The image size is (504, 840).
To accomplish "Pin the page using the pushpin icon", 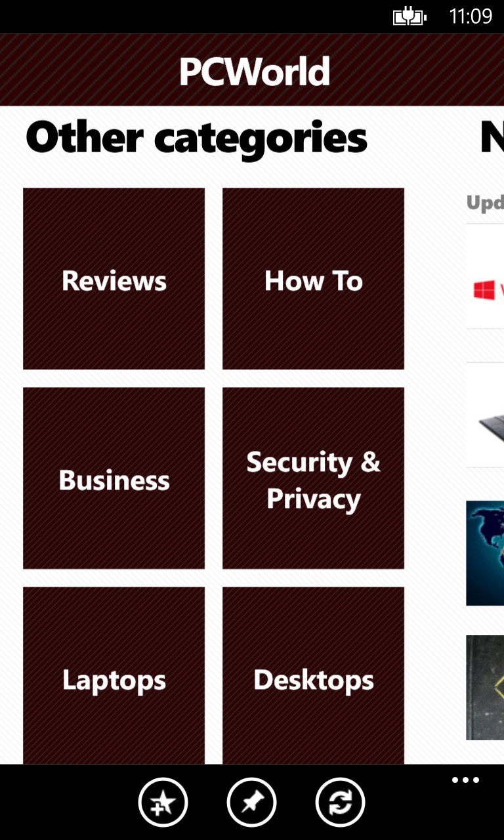I will (251, 802).
